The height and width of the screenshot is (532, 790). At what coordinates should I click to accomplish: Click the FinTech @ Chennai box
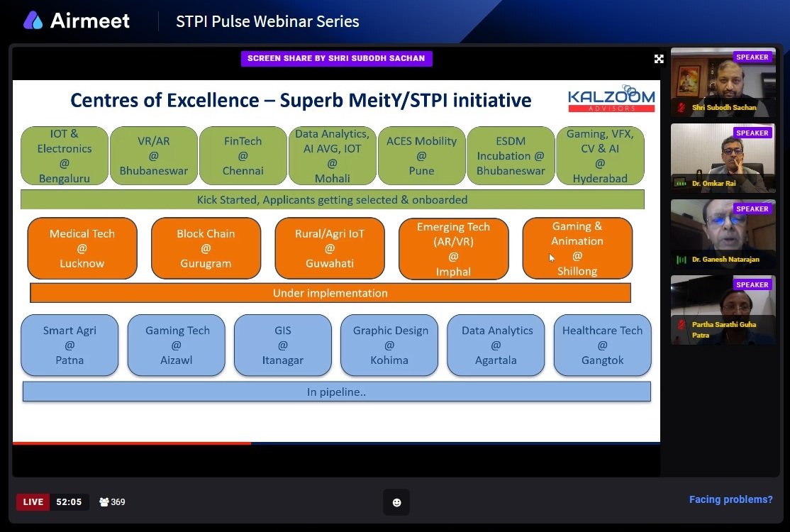coord(243,155)
